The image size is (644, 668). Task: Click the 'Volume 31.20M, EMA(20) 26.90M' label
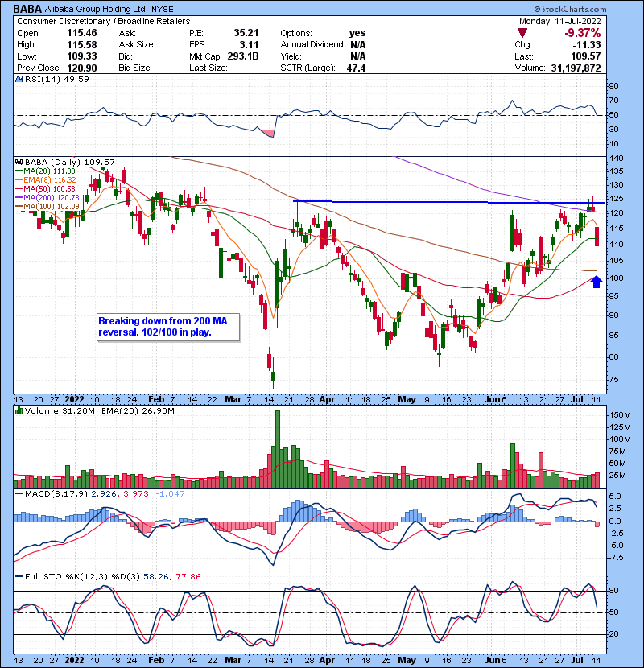point(99,411)
